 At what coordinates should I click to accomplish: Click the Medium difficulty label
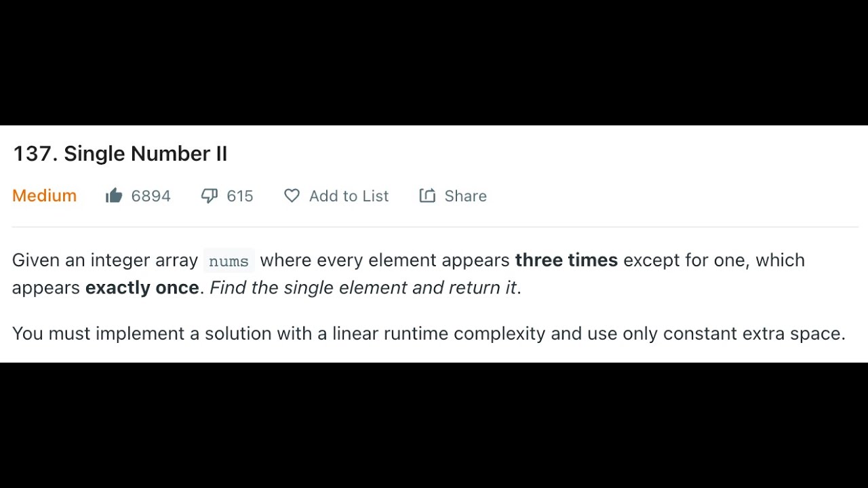[x=44, y=196]
